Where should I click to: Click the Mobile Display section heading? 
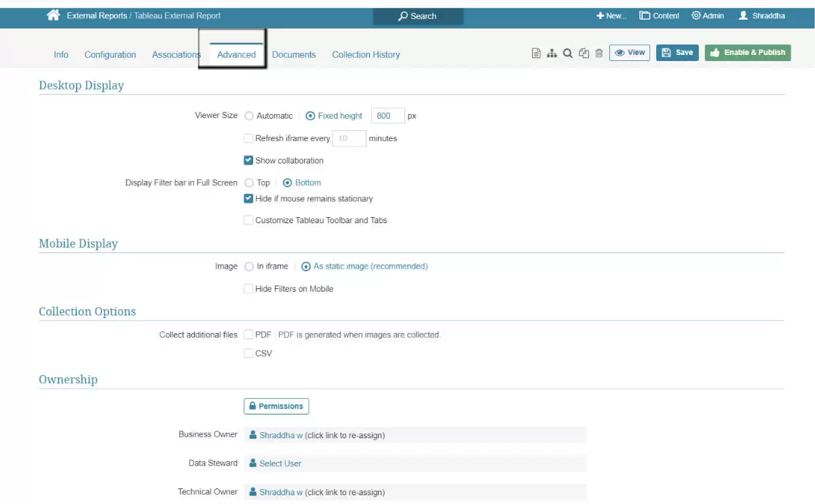point(78,244)
